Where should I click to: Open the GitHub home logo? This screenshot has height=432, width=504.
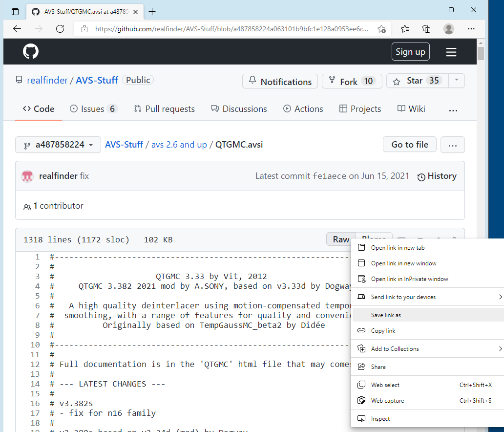[31, 51]
